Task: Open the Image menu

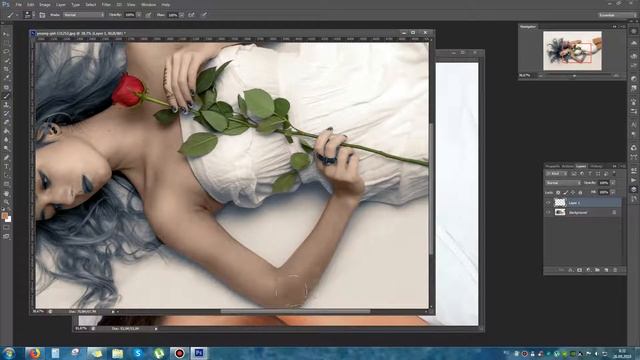Action: click(44, 5)
